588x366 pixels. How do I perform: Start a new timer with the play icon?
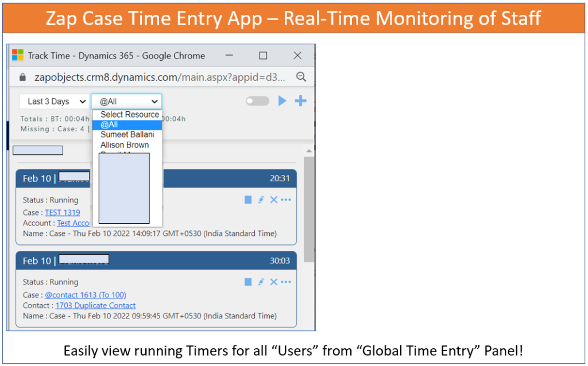tap(283, 101)
